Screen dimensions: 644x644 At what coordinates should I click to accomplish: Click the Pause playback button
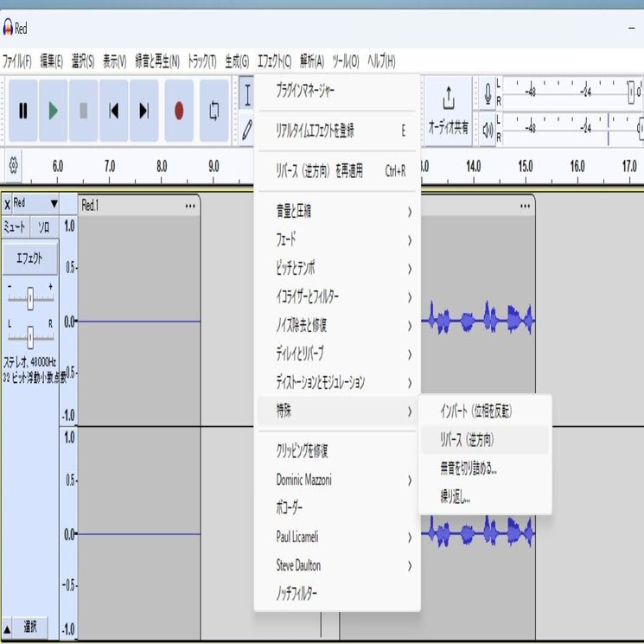tap(23, 111)
